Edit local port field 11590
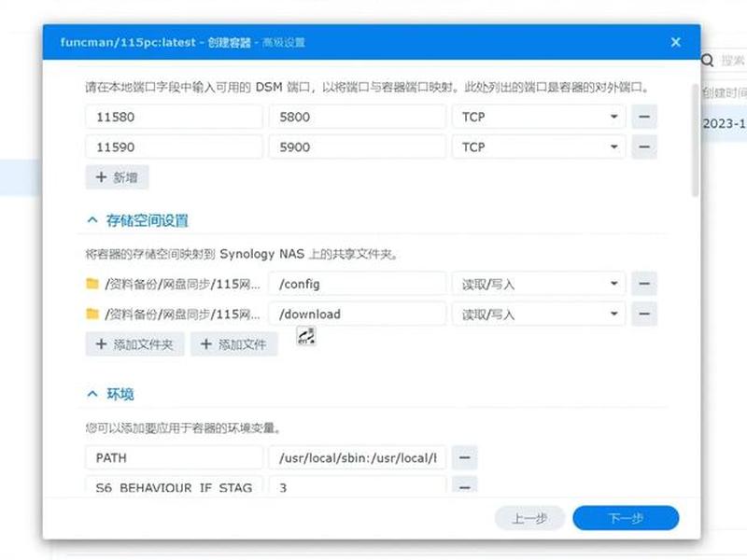 point(174,147)
